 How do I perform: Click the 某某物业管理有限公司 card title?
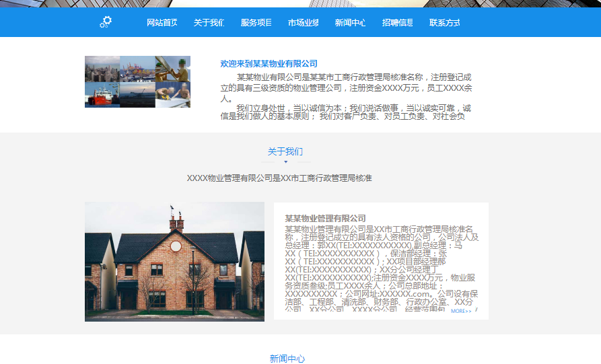coord(325,218)
